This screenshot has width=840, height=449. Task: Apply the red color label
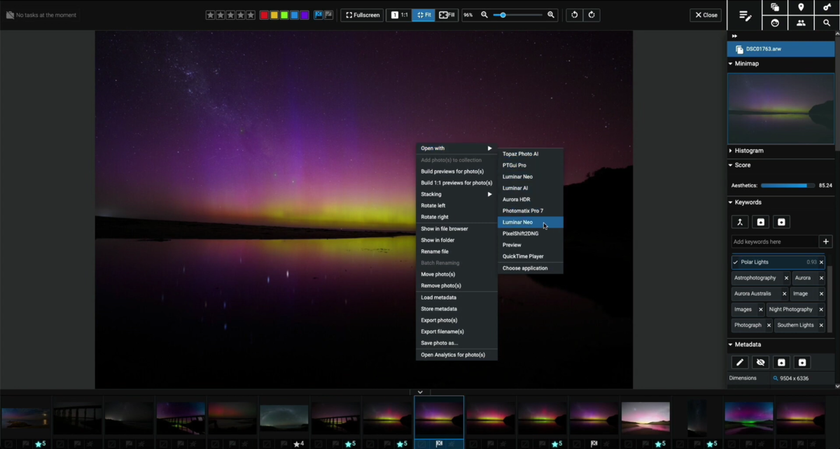click(264, 15)
